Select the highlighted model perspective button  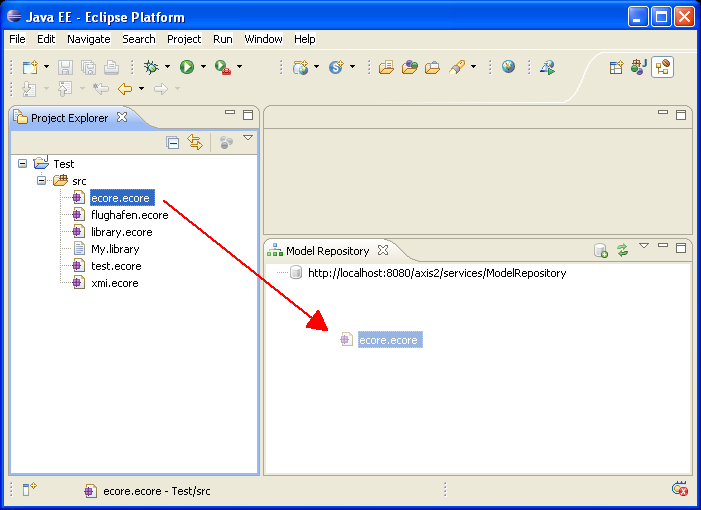click(x=662, y=67)
